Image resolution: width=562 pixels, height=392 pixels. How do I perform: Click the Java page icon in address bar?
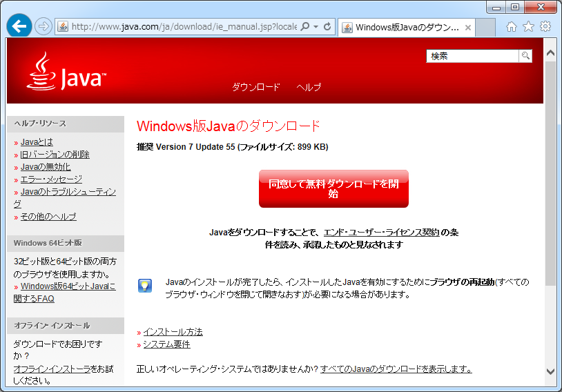[63, 27]
